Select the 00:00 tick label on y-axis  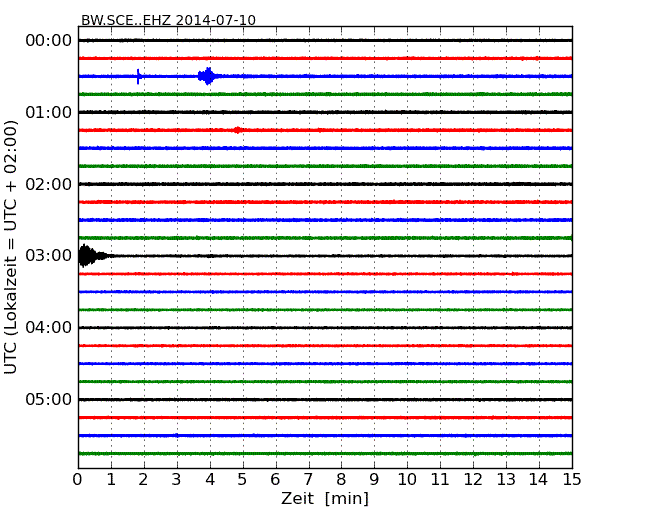(x=48, y=40)
